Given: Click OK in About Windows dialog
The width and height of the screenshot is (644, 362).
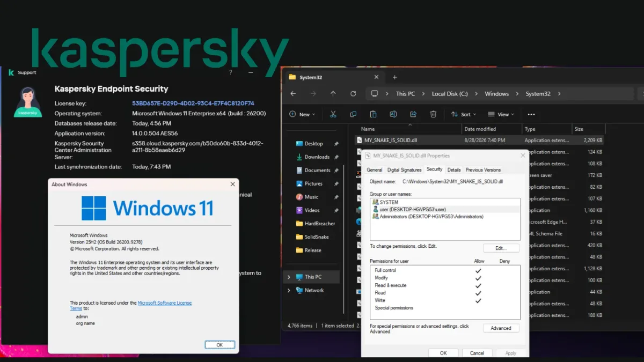Looking at the screenshot, I should (x=219, y=345).
